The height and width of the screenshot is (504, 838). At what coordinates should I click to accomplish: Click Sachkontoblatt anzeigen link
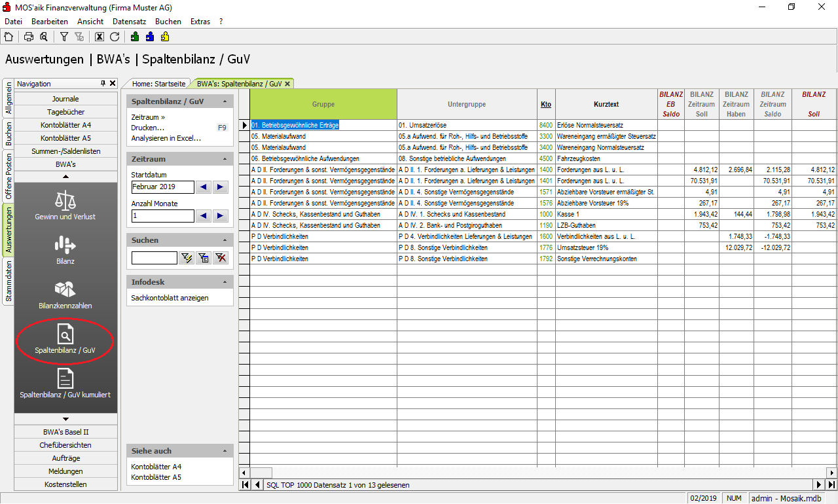pyautogui.click(x=170, y=298)
